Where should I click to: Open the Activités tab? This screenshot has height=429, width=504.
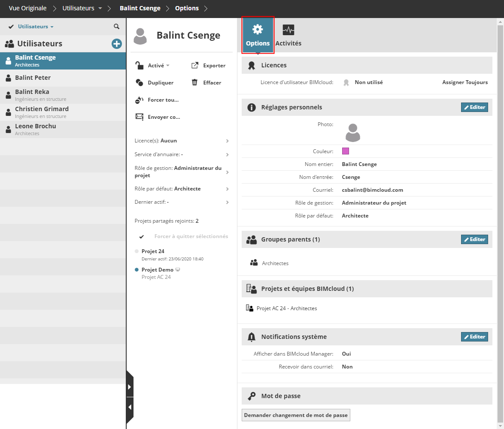pyautogui.click(x=288, y=35)
